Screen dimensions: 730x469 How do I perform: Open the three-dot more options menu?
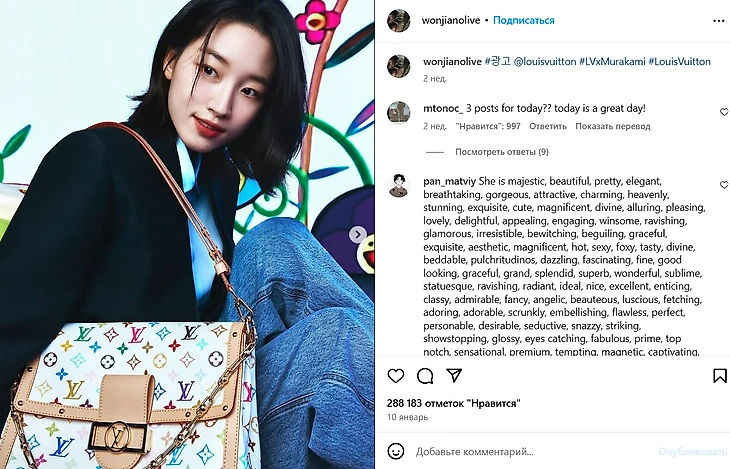coord(718,20)
